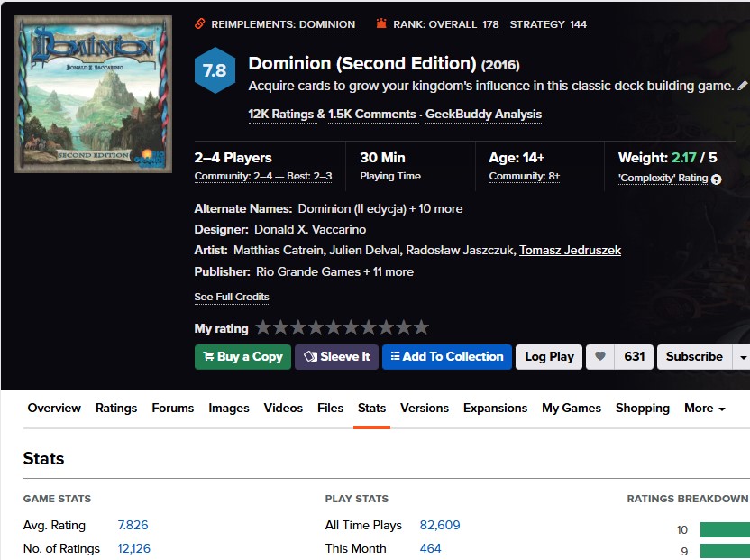This screenshot has width=750, height=560.
Task: Click the Buy a Copy button
Action: [243, 357]
